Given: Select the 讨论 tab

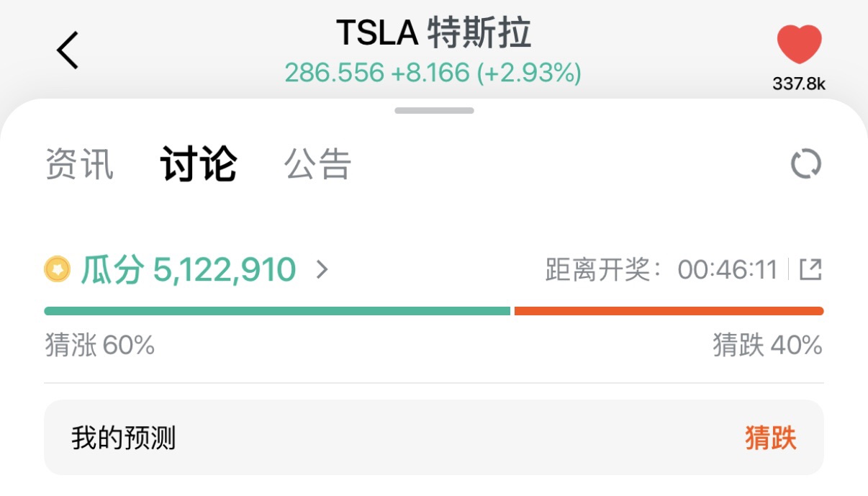Looking at the screenshot, I should 198,164.
